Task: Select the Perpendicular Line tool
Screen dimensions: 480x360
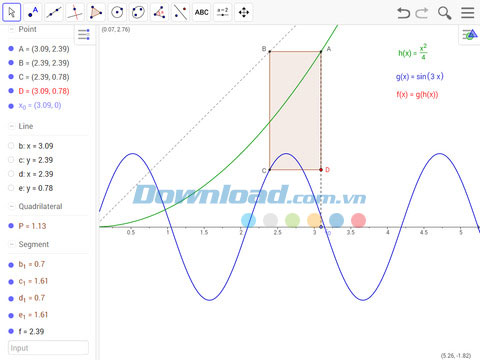Action: [75, 12]
